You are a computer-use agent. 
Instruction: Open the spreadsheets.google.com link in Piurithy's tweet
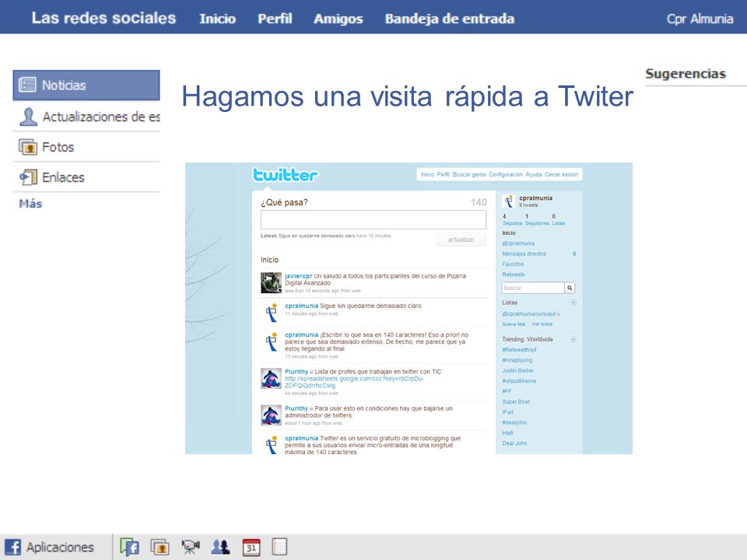pos(354,382)
